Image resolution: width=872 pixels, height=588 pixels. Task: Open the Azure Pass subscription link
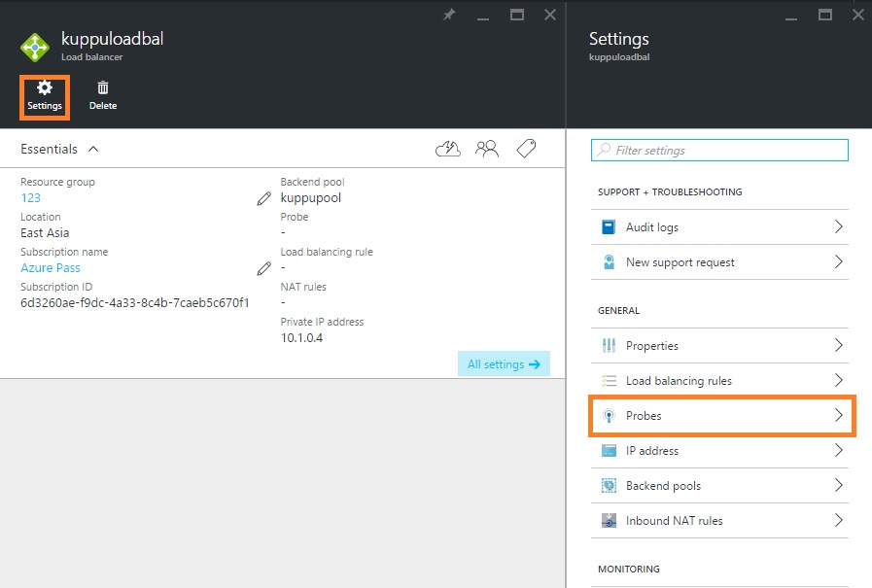tap(51, 268)
